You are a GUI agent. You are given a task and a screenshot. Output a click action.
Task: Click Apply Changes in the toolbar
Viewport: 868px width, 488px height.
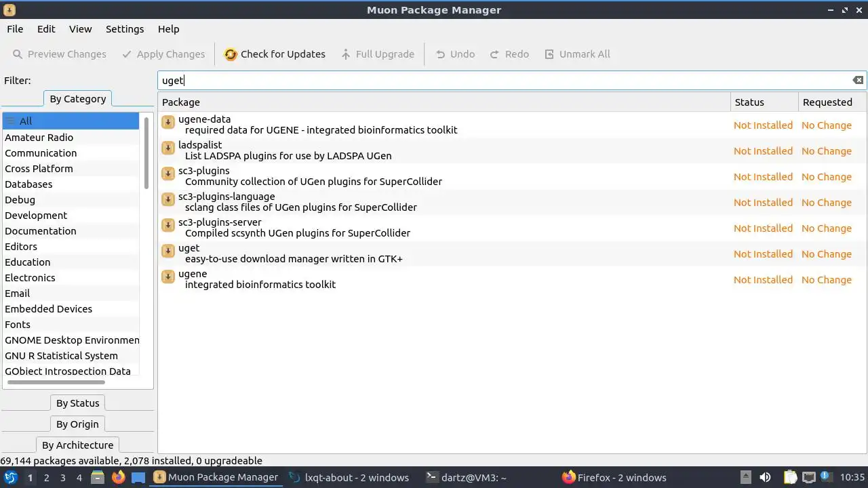(163, 54)
